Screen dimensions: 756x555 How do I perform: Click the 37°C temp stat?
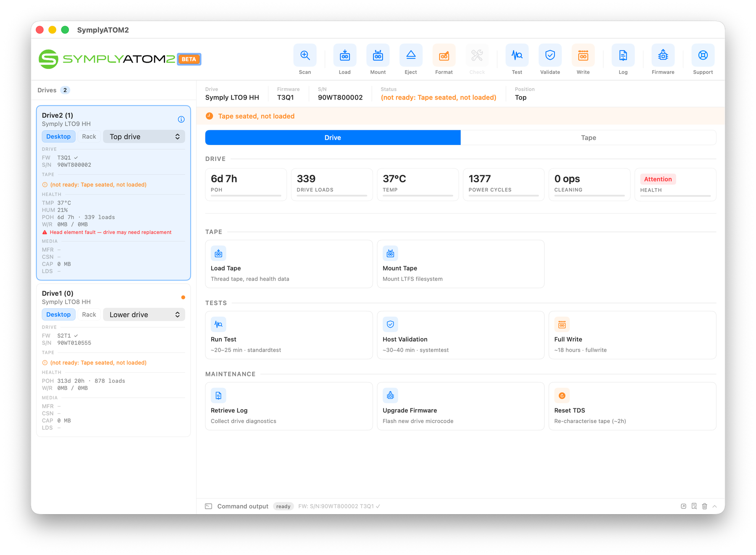click(x=418, y=184)
